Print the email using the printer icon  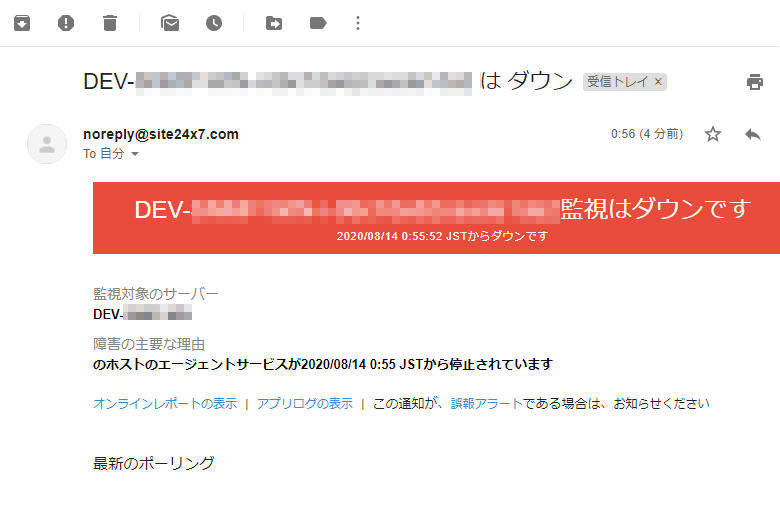pos(755,82)
